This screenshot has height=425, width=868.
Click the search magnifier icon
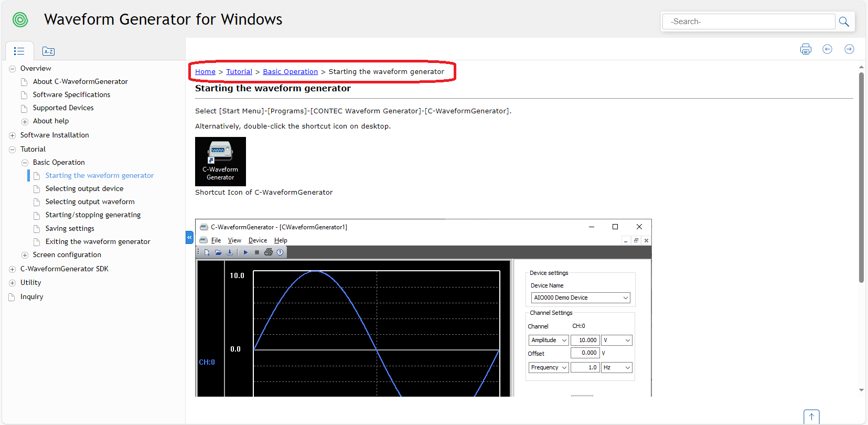tap(844, 22)
